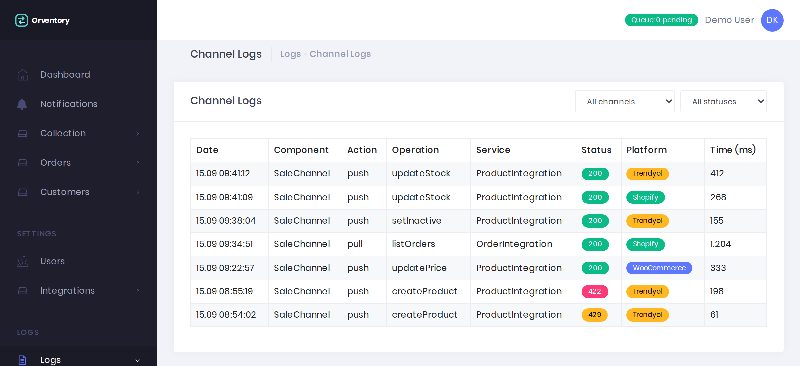Click the Customers sidebar icon

[x=22, y=192]
